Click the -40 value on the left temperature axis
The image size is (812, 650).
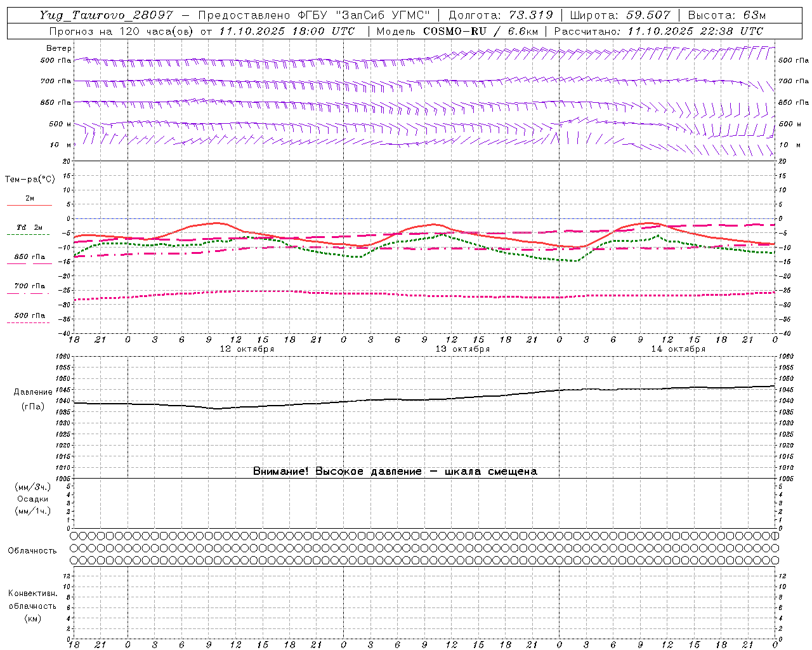click(64, 333)
